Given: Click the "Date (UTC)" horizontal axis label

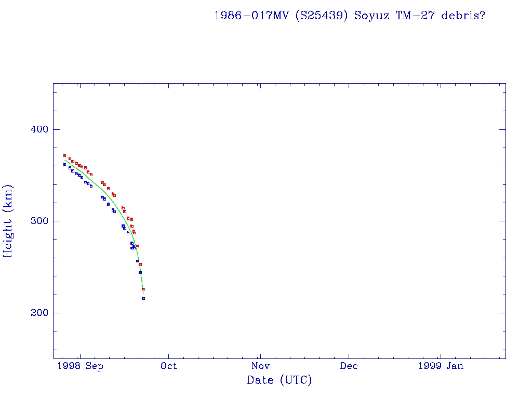Looking at the screenshot, I should click(x=280, y=380).
